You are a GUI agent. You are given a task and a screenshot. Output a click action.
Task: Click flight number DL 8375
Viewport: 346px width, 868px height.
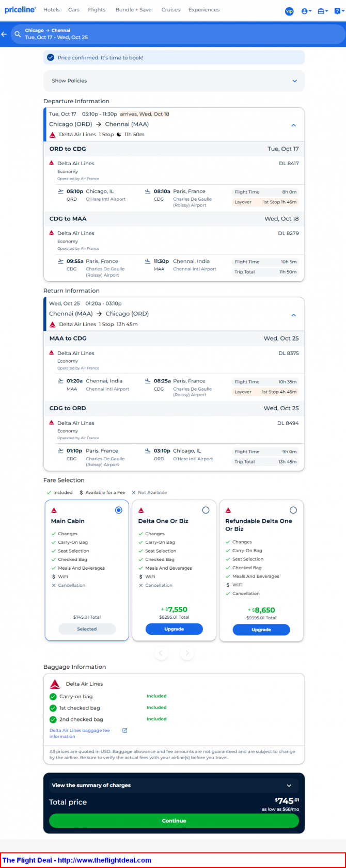(x=289, y=353)
